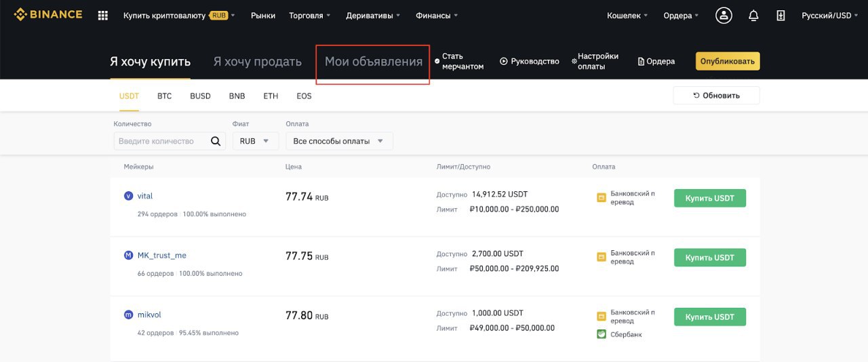Click the ₽50,000.00 - ₽209,925.00 limit
Screen dimensions: 868x362
514,268
